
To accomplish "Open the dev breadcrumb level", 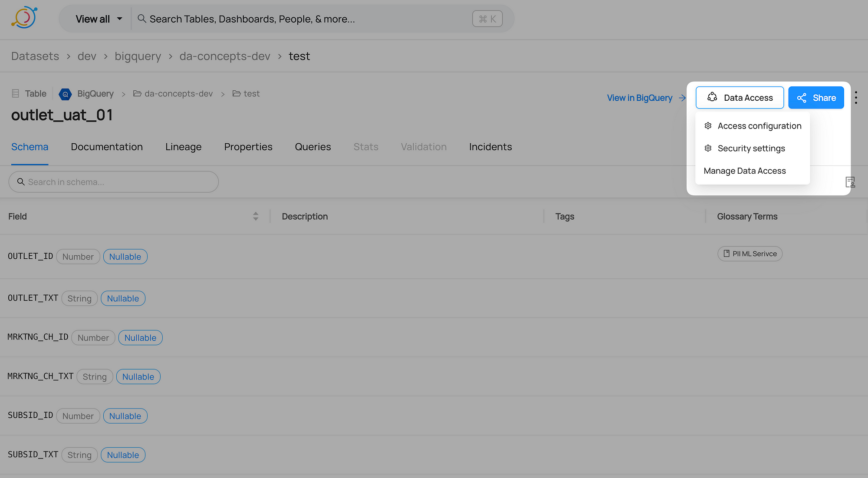I will 87,56.
